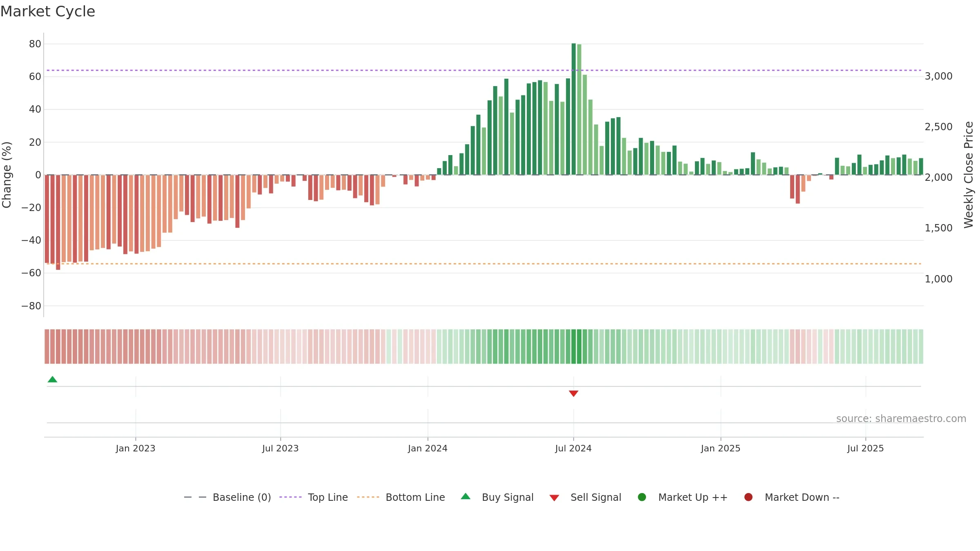Screen dimensions: 980x551
Task: Click the red Sell Signal triangle at Jul 2024
Action: pyautogui.click(x=573, y=393)
